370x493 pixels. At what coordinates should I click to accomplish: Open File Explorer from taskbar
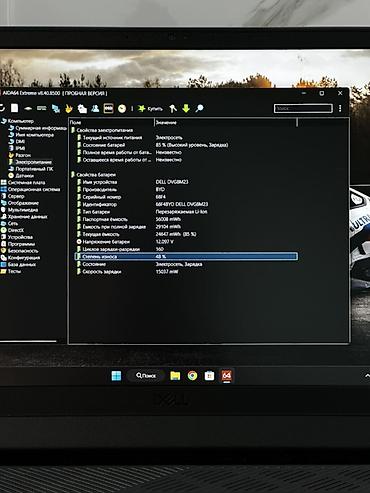(175, 376)
